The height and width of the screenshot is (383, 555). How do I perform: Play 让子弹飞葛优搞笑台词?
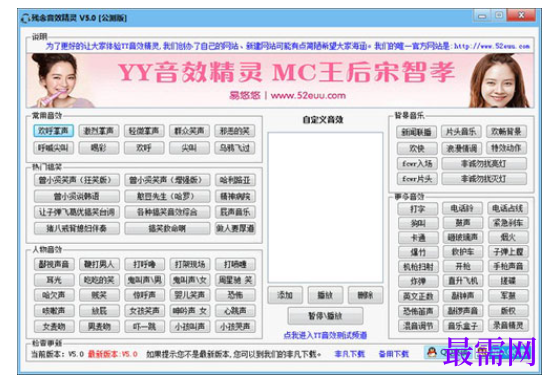tap(76, 212)
